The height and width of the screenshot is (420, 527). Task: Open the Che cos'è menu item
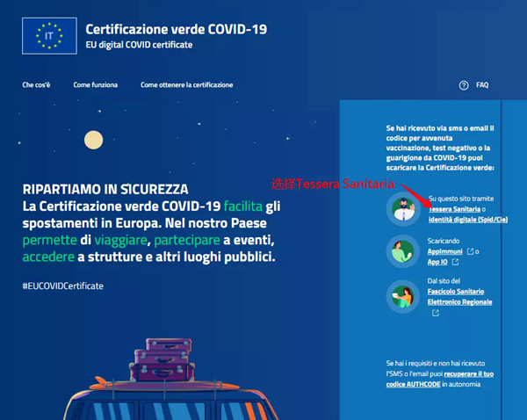click(x=36, y=84)
